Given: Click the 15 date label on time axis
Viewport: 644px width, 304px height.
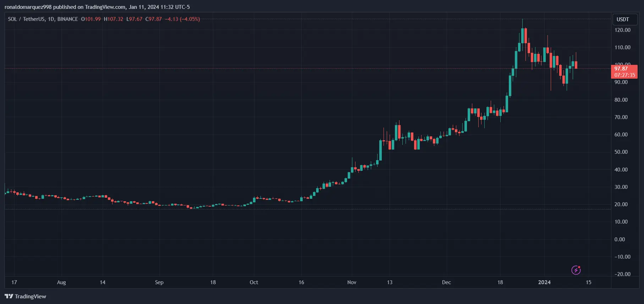Looking at the screenshot, I should tap(589, 282).
